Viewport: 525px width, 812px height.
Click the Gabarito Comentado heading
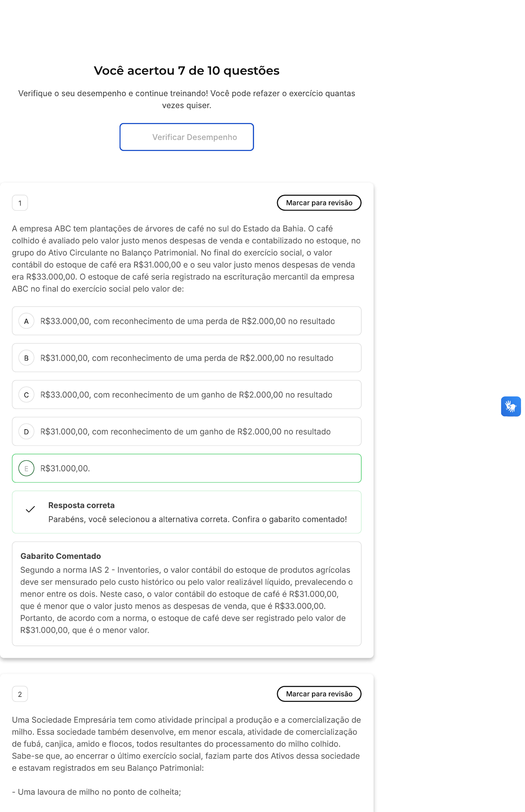pyautogui.click(x=61, y=556)
